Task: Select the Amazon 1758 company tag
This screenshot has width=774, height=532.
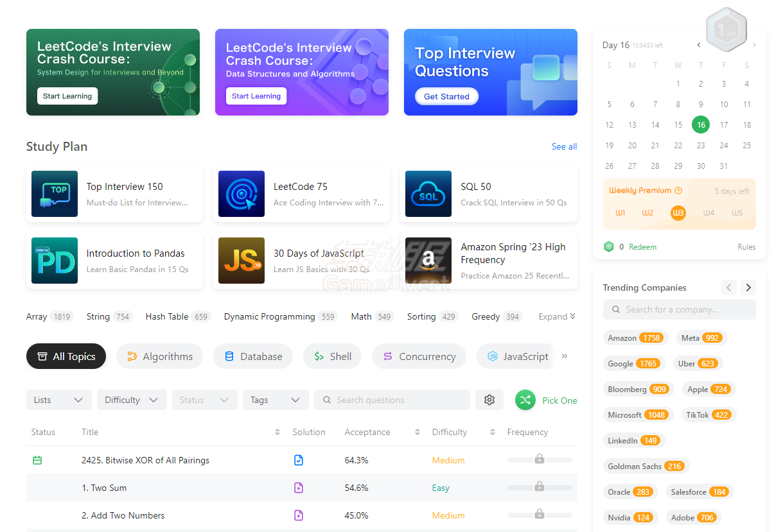Action: pyautogui.click(x=635, y=338)
